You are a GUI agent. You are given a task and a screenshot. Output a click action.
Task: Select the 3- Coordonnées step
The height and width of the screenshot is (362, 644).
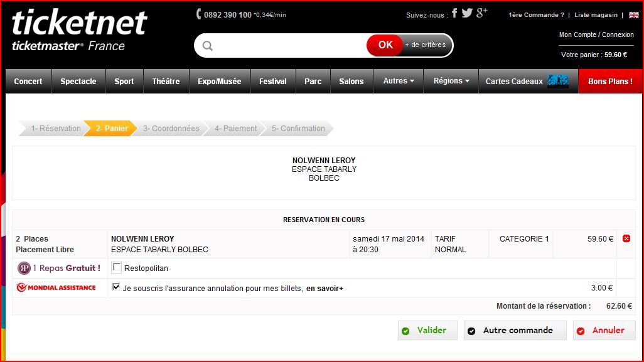[171, 129]
